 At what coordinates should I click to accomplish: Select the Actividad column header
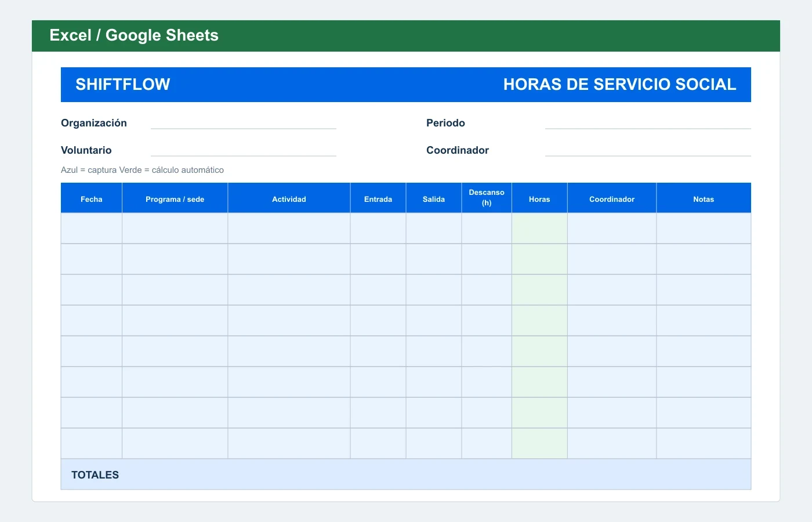289,198
